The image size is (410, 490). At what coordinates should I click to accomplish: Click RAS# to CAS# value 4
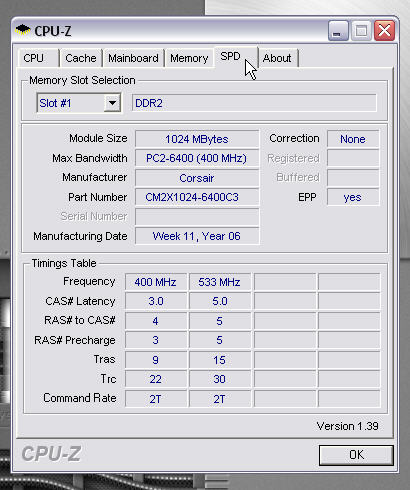(156, 321)
